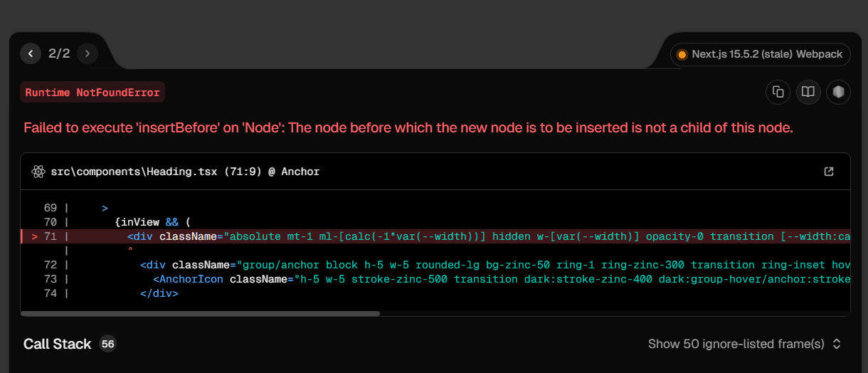The image size is (868, 373).
Task: Select highlighted code line 71
Action: coord(427,236)
